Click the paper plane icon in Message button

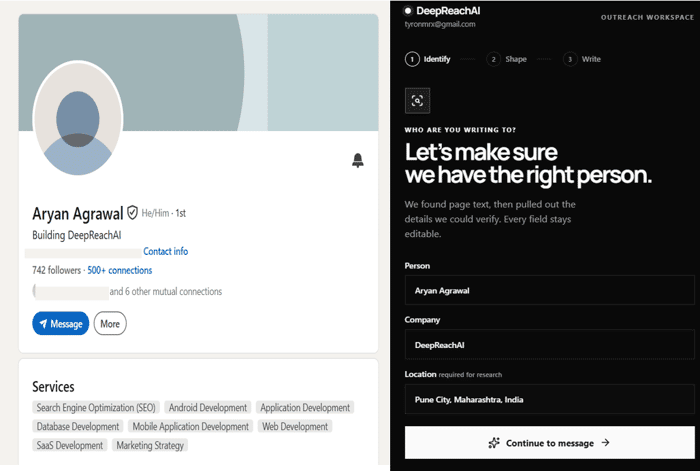click(x=43, y=324)
